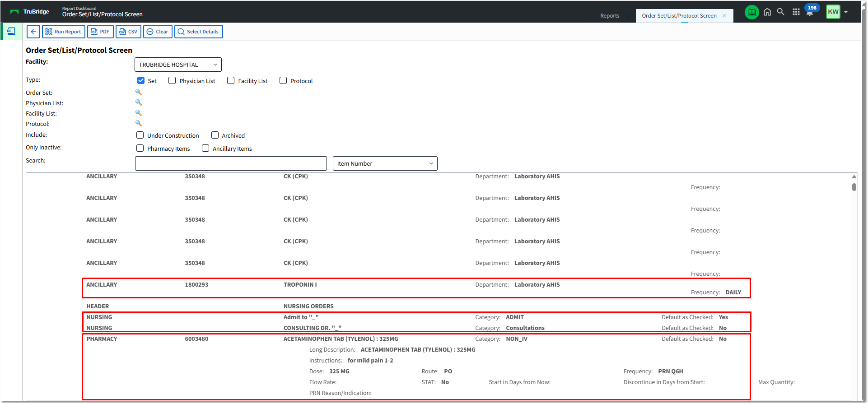Export report as CSV

[128, 32]
